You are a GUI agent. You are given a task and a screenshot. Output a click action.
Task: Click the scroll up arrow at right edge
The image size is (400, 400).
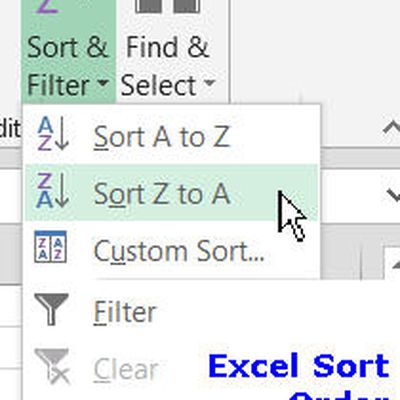[x=395, y=265]
